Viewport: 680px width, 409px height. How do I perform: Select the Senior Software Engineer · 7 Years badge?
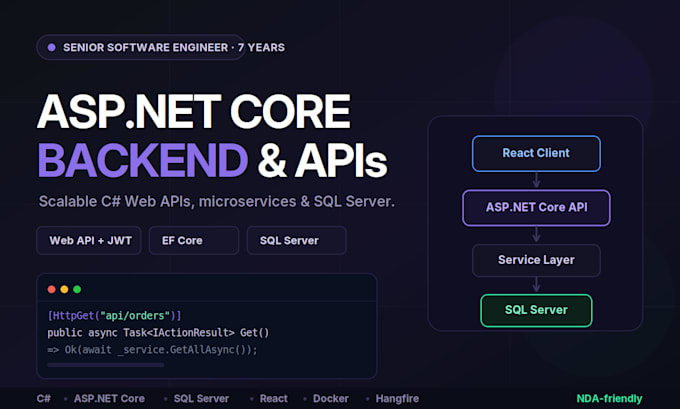(141, 47)
